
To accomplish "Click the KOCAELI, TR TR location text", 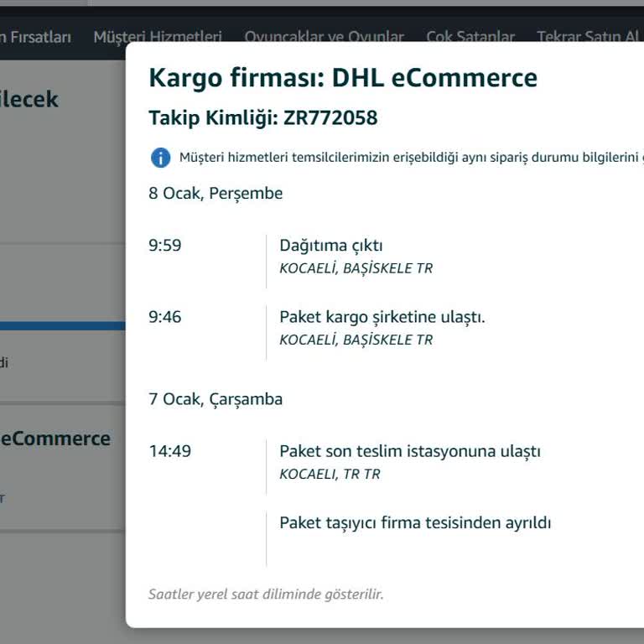I will [x=330, y=474].
